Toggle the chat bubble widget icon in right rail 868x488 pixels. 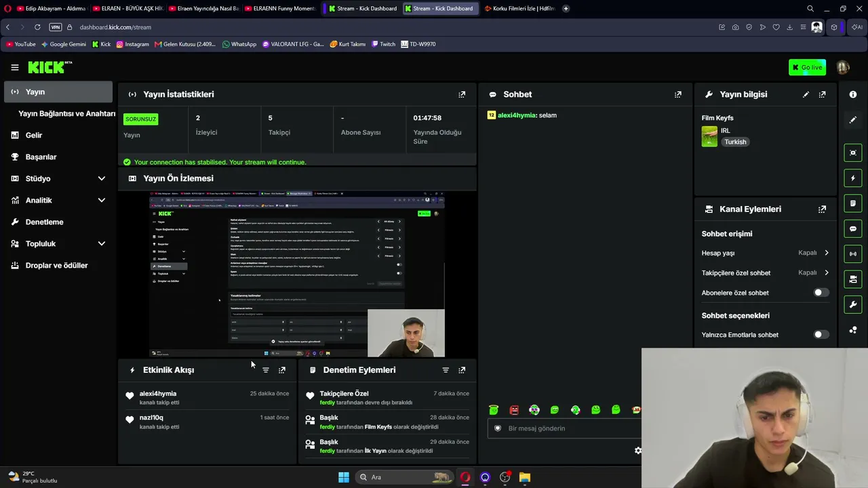point(853,228)
